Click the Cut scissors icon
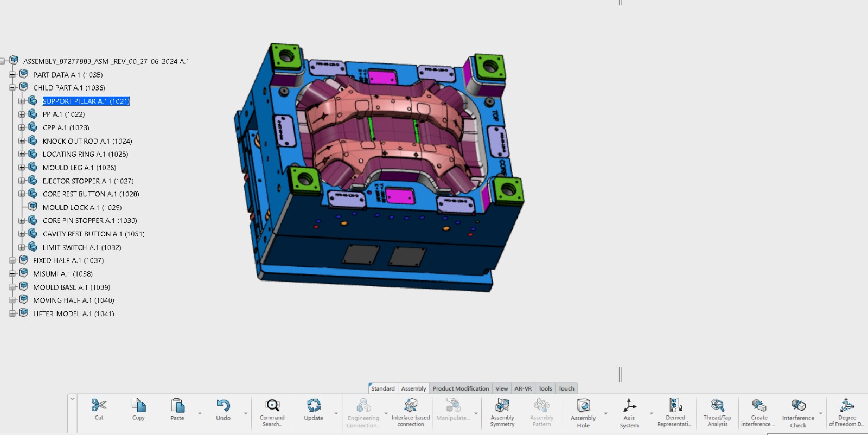868x435 pixels. pyautogui.click(x=99, y=406)
